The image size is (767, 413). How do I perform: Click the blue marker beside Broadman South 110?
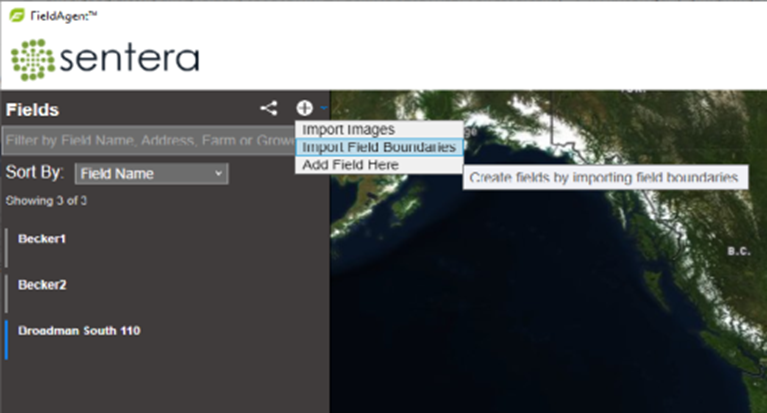pyautogui.click(x=6, y=340)
